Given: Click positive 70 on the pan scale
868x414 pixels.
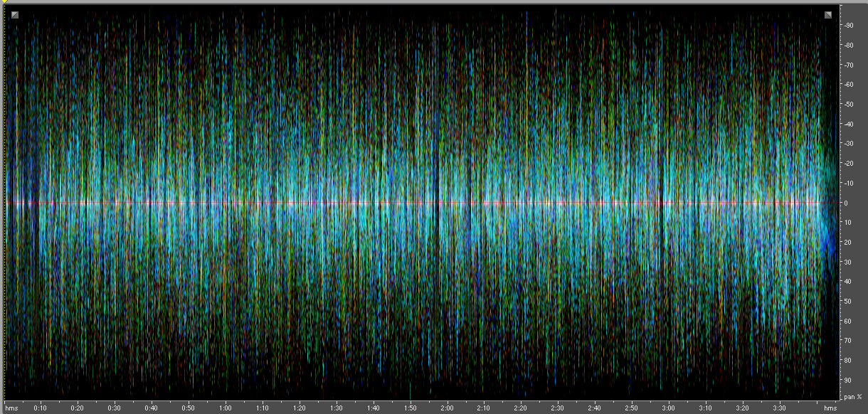Looking at the screenshot, I should pos(849,341).
